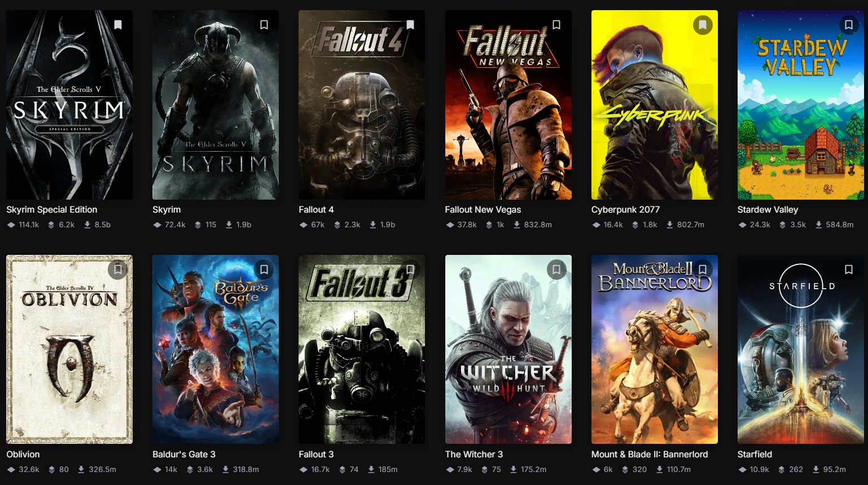Image resolution: width=868 pixels, height=485 pixels.
Task: Toggle bookmark on Oblivion cover
Action: [118, 270]
